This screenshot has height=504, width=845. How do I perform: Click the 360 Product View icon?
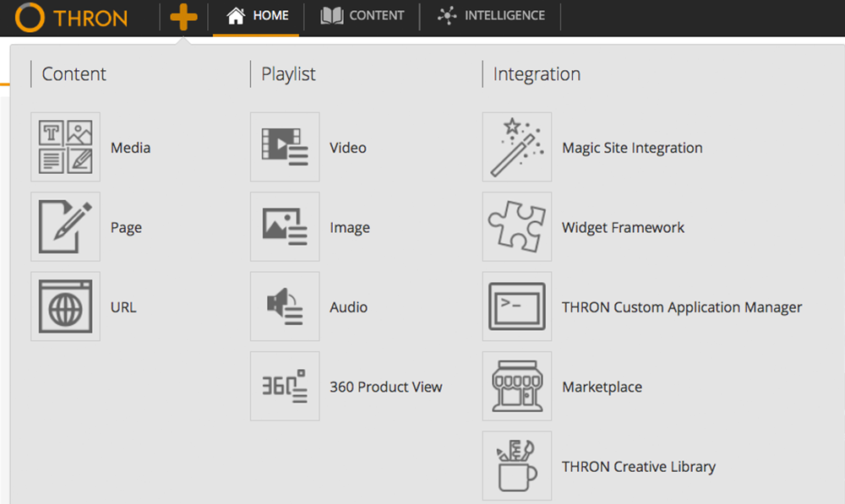point(285,386)
